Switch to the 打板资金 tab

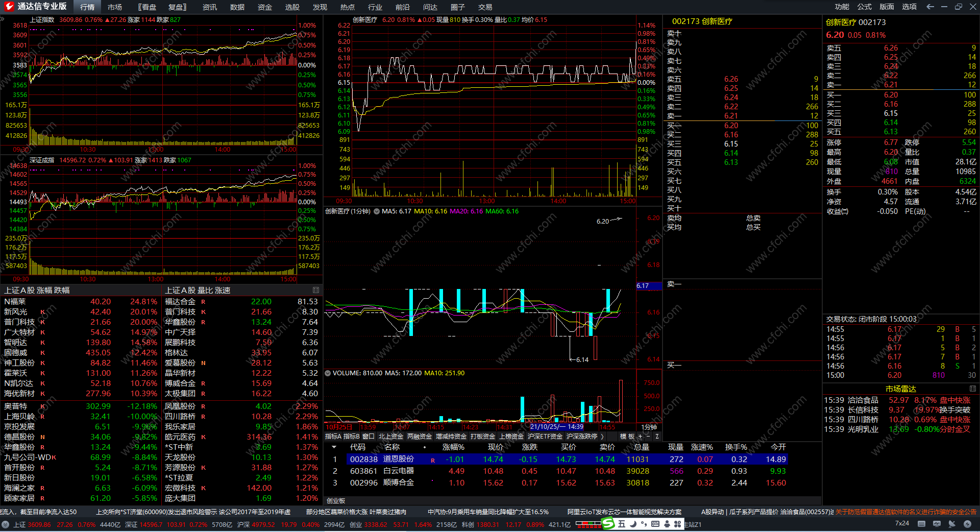pos(483,437)
